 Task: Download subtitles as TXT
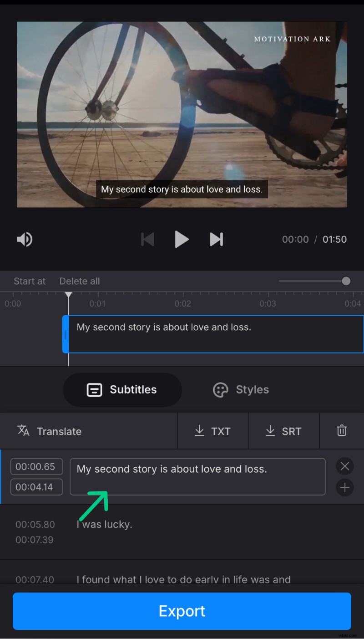point(213,431)
